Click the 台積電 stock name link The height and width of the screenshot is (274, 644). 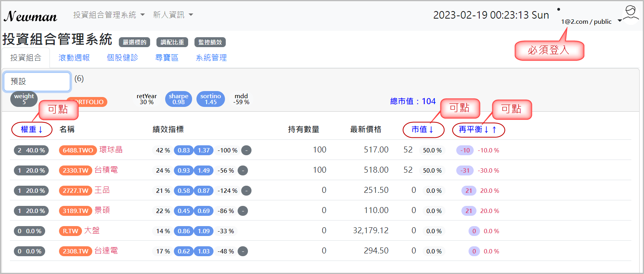point(106,170)
